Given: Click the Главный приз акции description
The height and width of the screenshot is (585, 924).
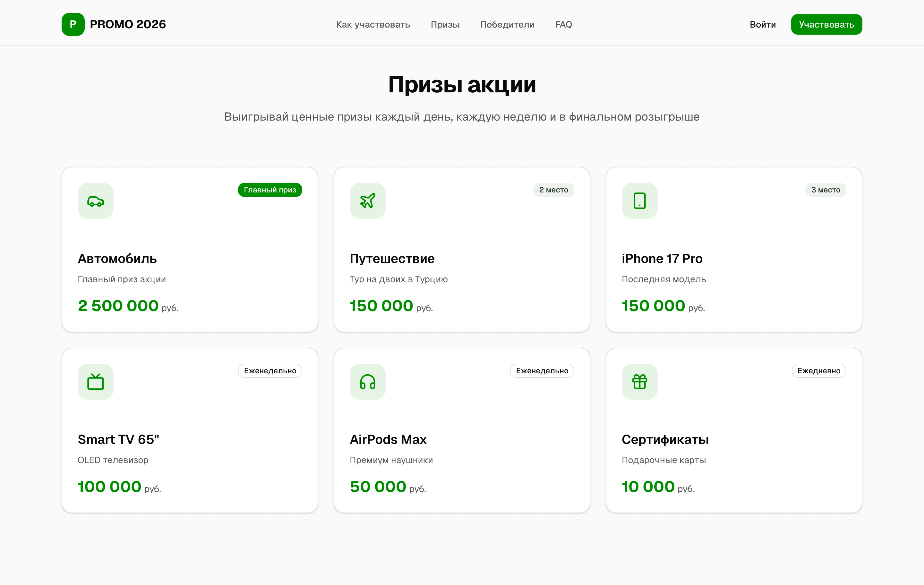Looking at the screenshot, I should coord(122,279).
